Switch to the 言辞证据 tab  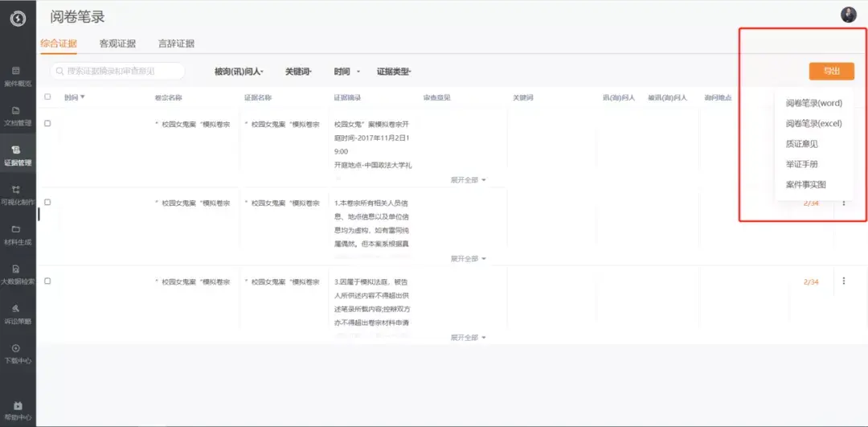176,43
